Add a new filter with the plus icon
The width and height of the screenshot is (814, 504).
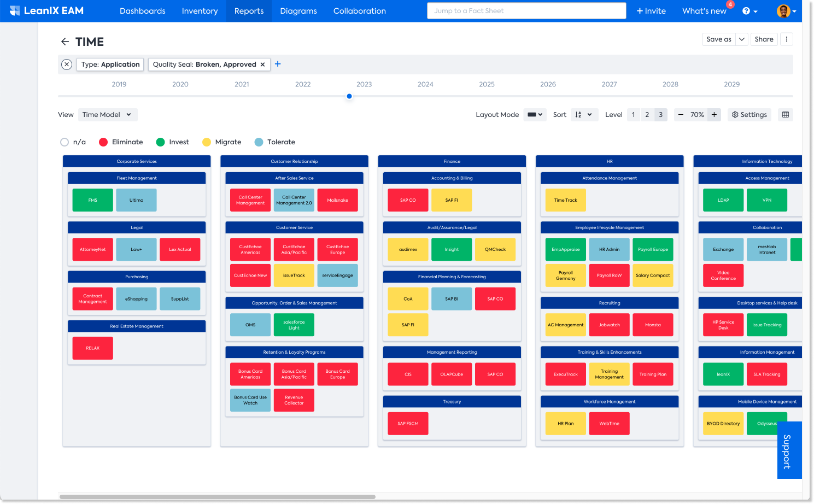coord(278,64)
